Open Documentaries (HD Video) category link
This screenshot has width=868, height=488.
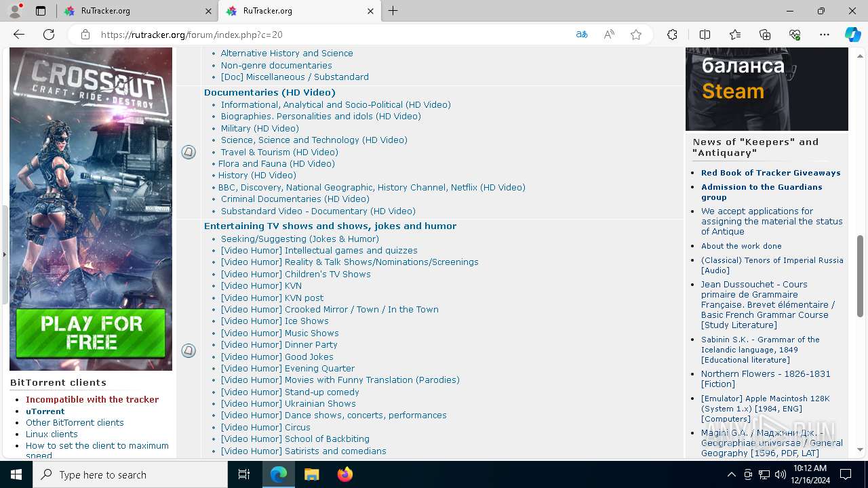point(270,92)
